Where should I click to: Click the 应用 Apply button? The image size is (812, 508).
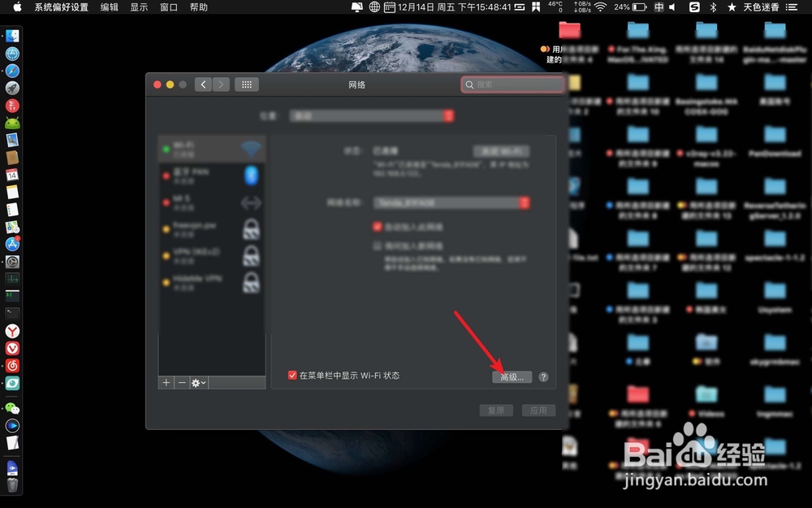coord(538,410)
